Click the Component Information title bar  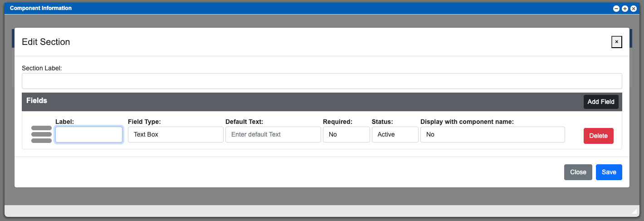pos(308,9)
